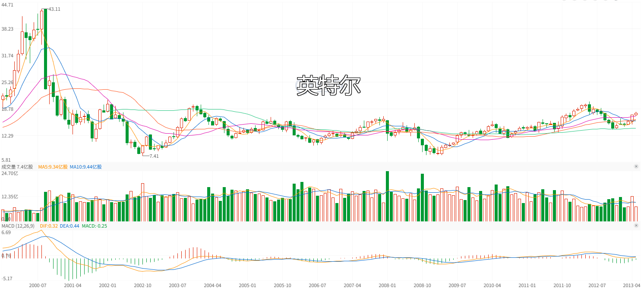The width and height of the screenshot is (644, 291).
Task: Select the 2013-04 date on time axis
Action: (x=632, y=285)
